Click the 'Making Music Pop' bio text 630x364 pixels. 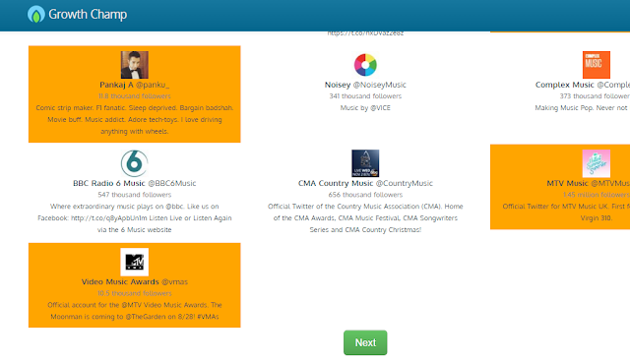[582, 108]
